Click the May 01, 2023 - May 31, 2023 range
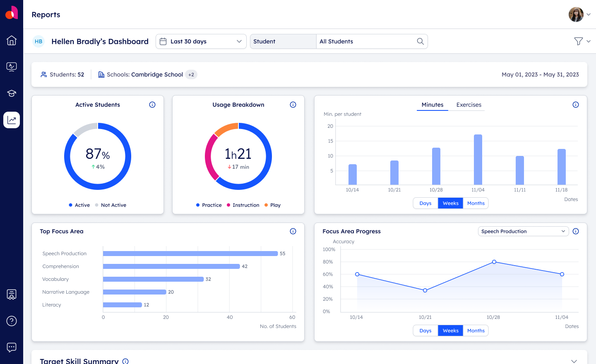Viewport: 596px width, 364px height. pos(540,74)
